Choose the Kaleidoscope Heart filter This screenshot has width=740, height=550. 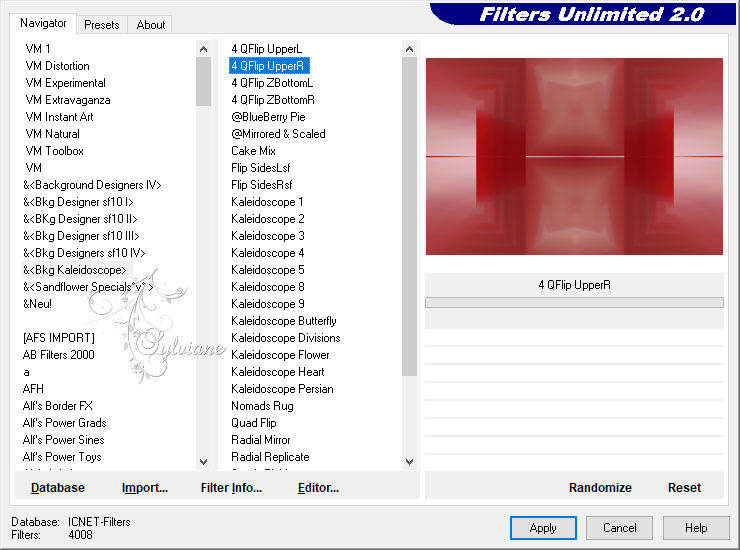(278, 372)
